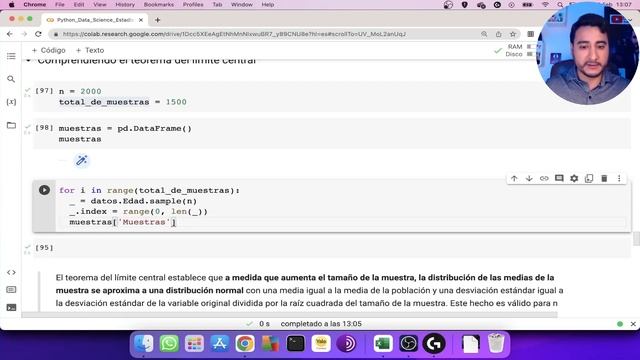The width and height of the screenshot is (640, 360).
Task: Open the search and replace sidebar icon
Action: point(11,79)
